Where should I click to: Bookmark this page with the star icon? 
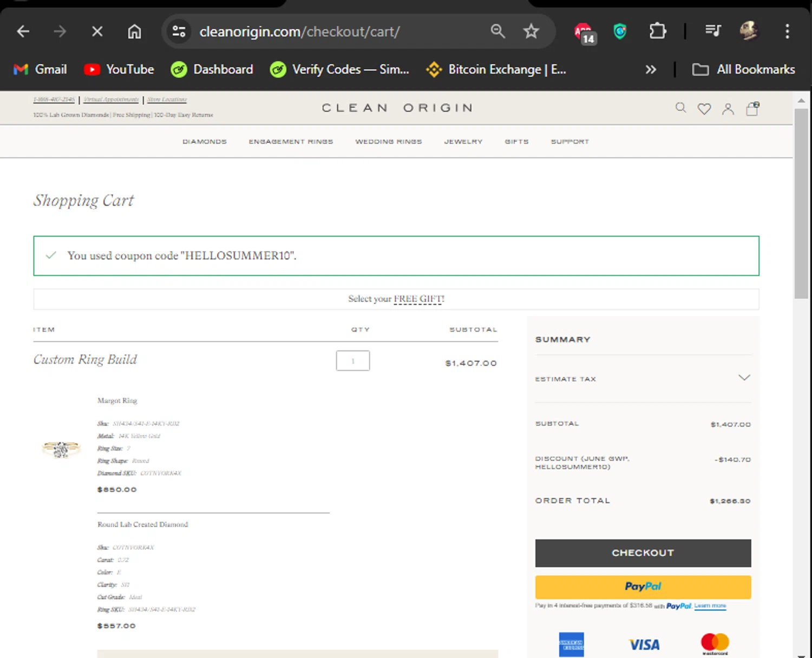(x=531, y=31)
